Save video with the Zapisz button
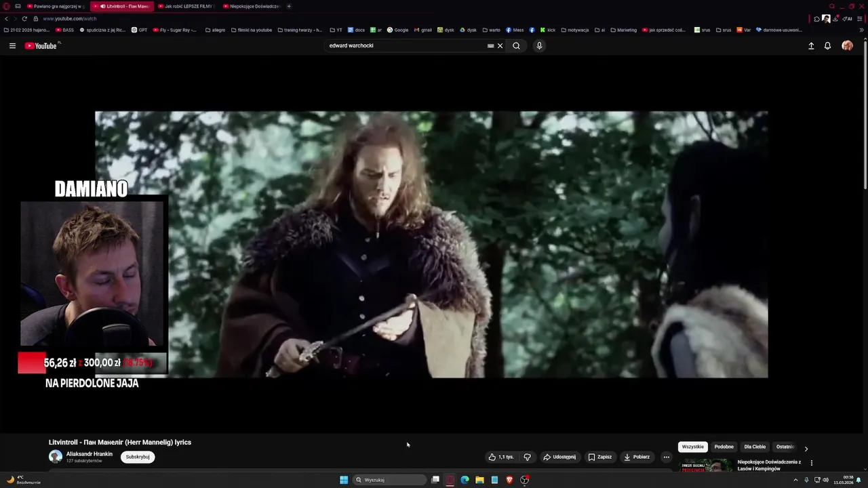 click(x=600, y=457)
